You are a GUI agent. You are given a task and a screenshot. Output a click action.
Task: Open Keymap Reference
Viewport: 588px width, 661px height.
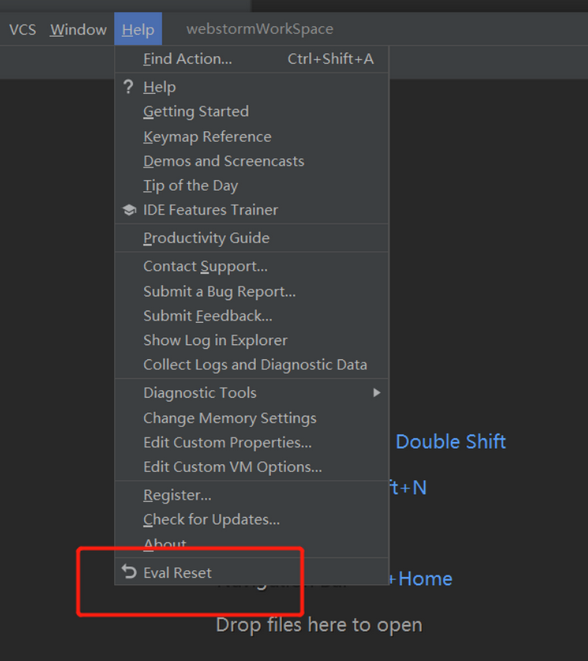[252, 137]
